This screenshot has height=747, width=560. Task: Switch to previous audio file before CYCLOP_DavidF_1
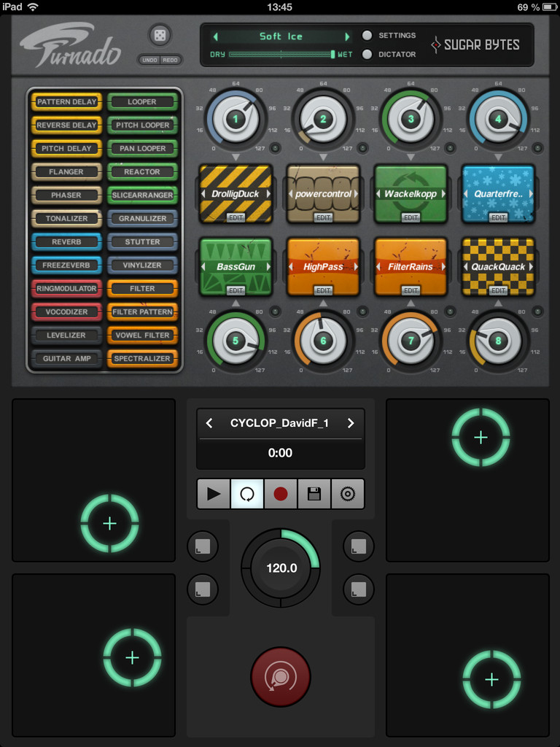click(x=209, y=423)
